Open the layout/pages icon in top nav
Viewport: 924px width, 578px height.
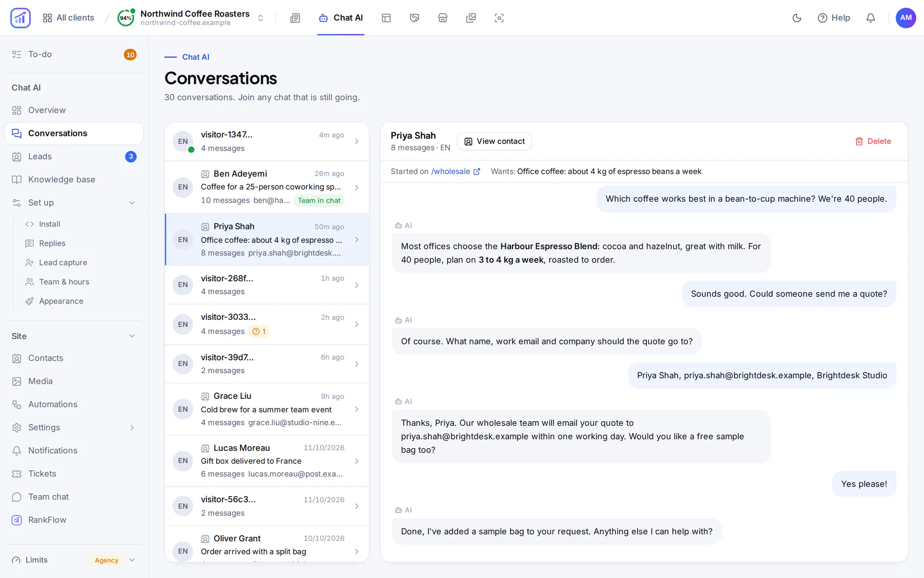click(386, 18)
